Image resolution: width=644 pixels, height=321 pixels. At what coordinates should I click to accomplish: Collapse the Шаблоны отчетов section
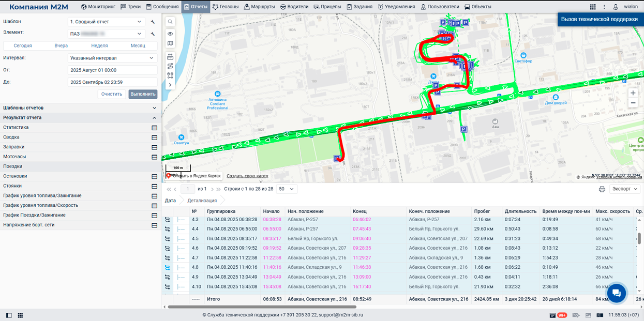[154, 108]
